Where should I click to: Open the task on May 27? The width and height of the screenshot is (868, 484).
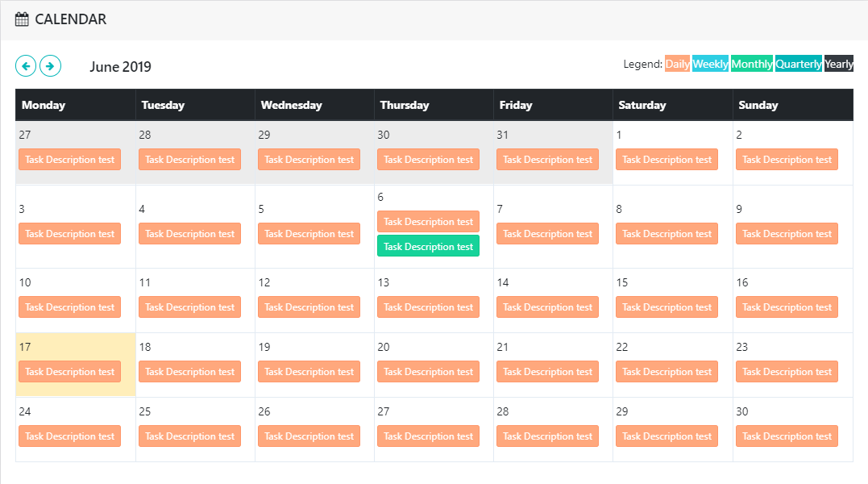69,160
